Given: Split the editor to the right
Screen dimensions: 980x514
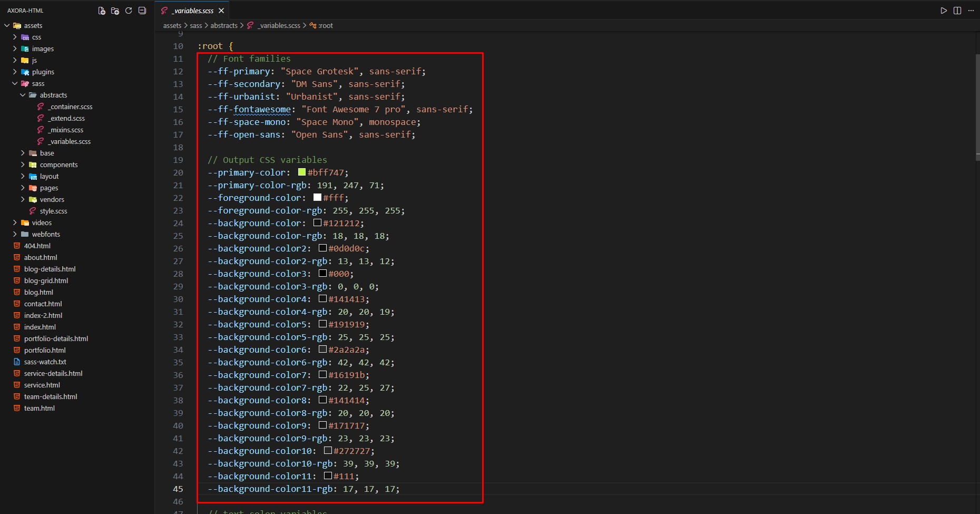Looking at the screenshot, I should click(957, 11).
